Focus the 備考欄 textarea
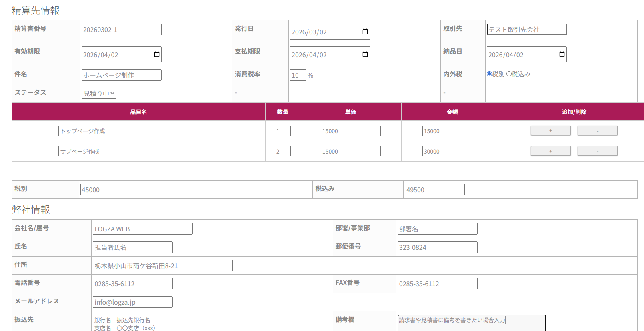The image size is (644, 331). pos(471,323)
